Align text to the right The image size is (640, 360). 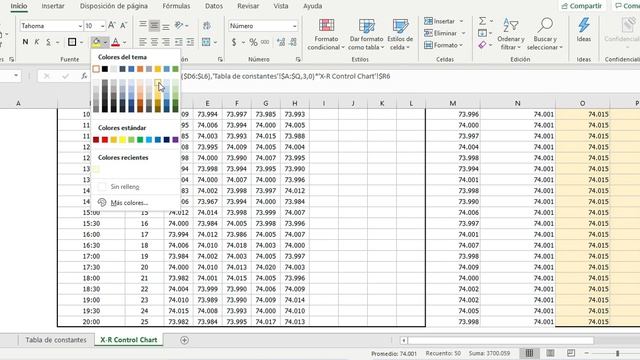[166, 42]
